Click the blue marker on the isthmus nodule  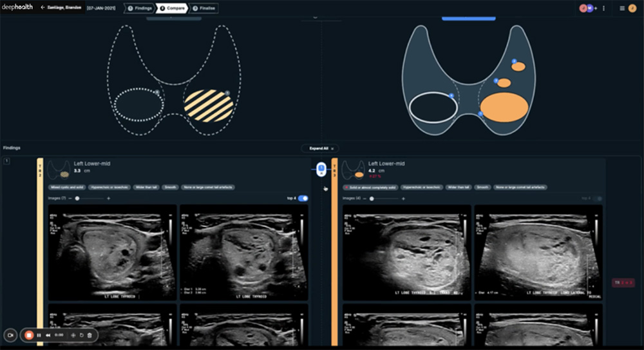(x=480, y=114)
